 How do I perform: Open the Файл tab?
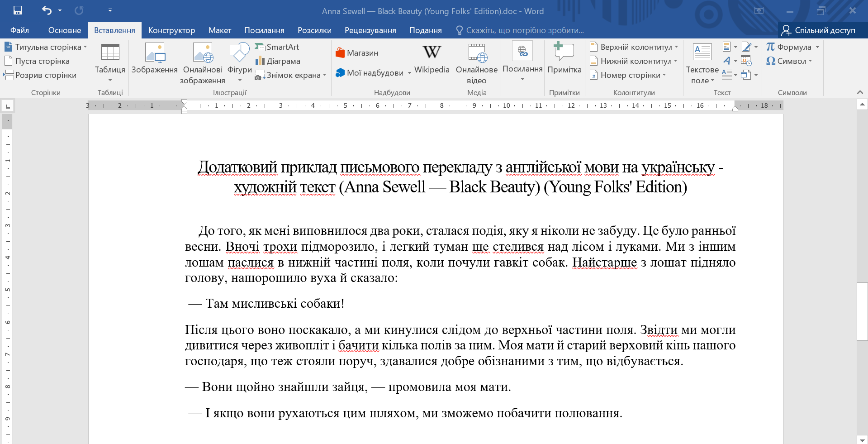tap(19, 30)
